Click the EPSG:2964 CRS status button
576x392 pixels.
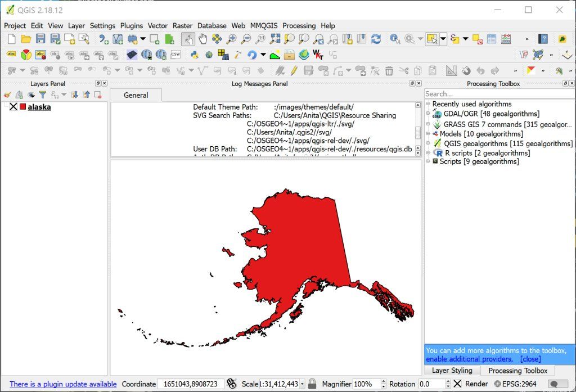pos(515,384)
